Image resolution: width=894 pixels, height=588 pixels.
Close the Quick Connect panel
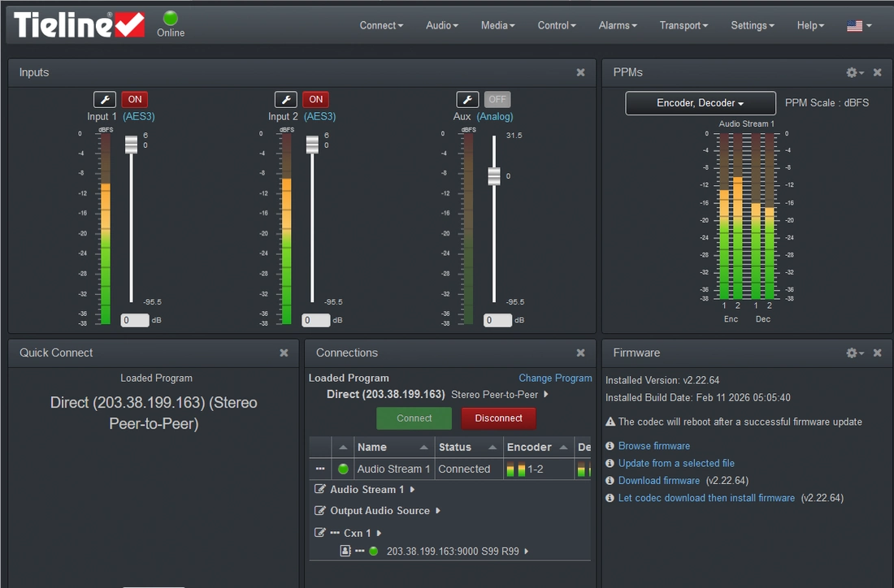pyautogui.click(x=284, y=352)
